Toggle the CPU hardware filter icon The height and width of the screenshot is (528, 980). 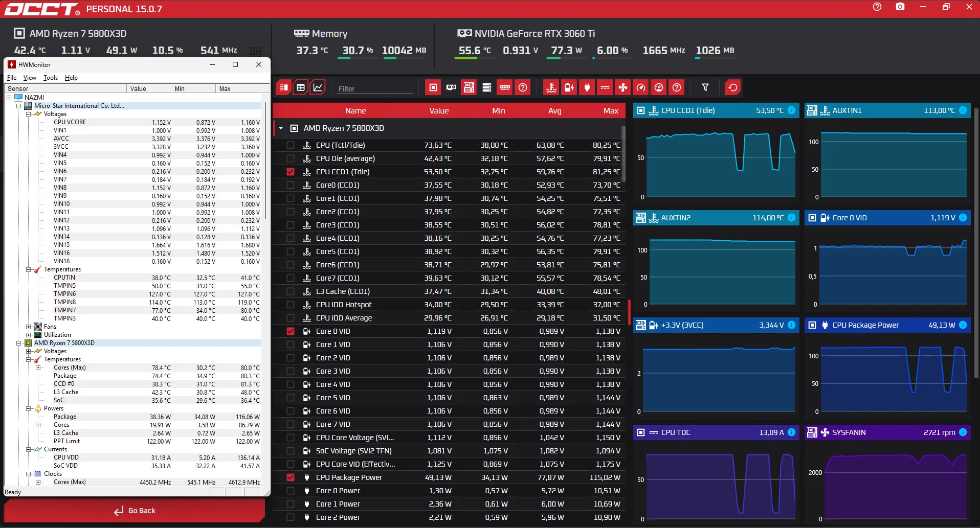pyautogui.click(x=433, y=87)
